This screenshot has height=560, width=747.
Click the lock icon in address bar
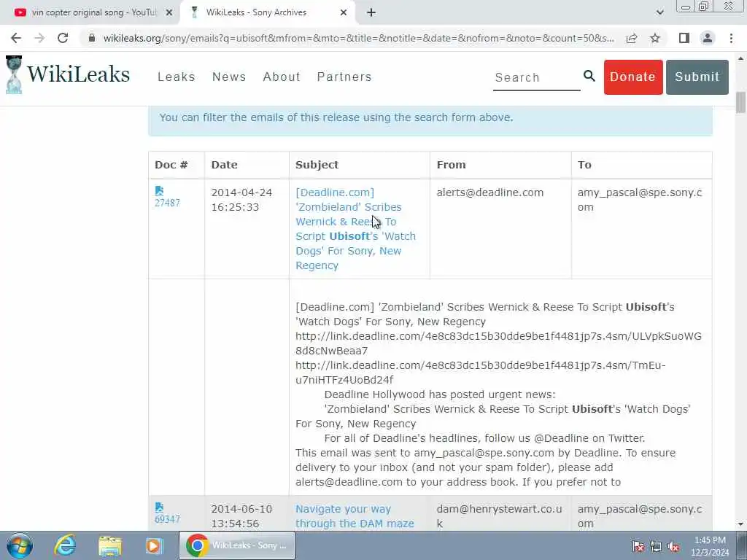[x=92, y=38]
